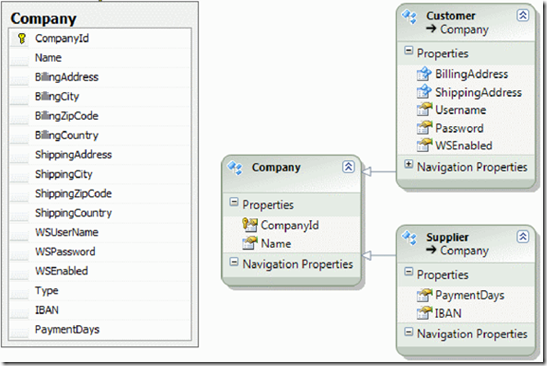Select the WSEnabled column in the table
The width and height of the screenshot is (547, 366).
(x=100, y=271)
